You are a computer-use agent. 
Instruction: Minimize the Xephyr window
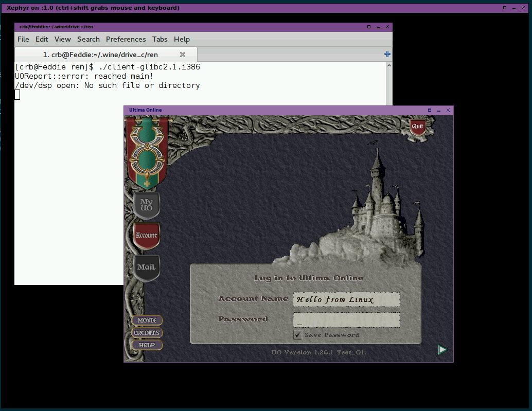click(x=514, y=8)
